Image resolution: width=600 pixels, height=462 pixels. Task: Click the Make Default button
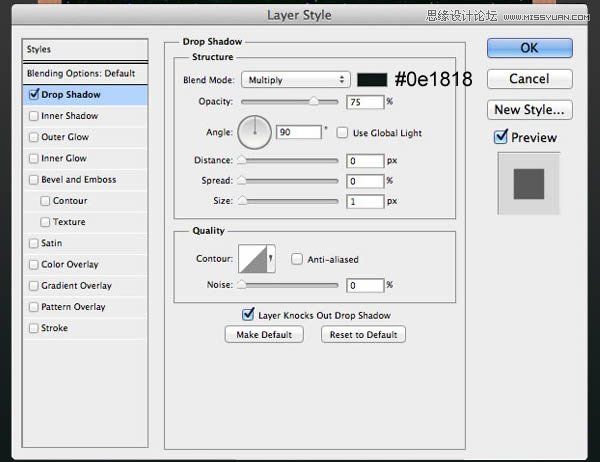click(264, 335)
